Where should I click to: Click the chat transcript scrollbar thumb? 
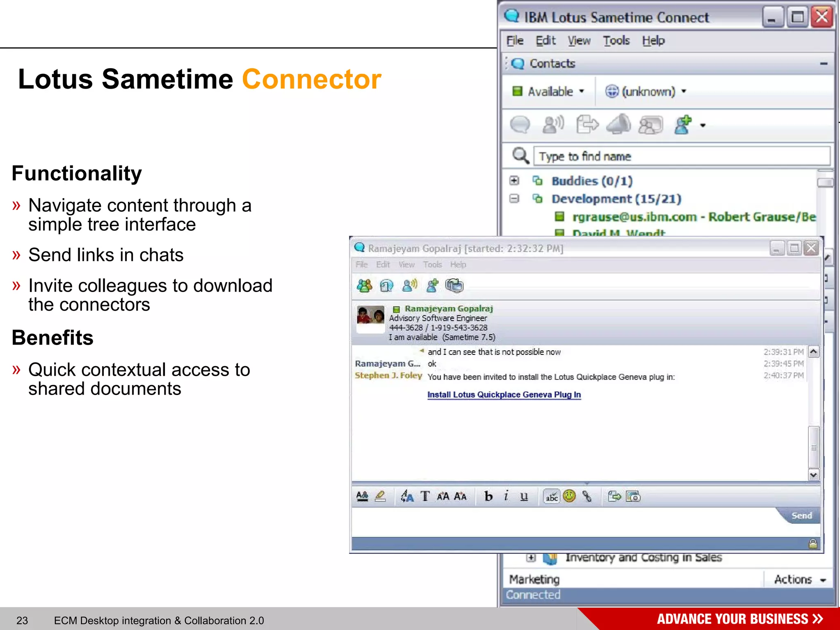pyautogui.click(x=814, y=447)
